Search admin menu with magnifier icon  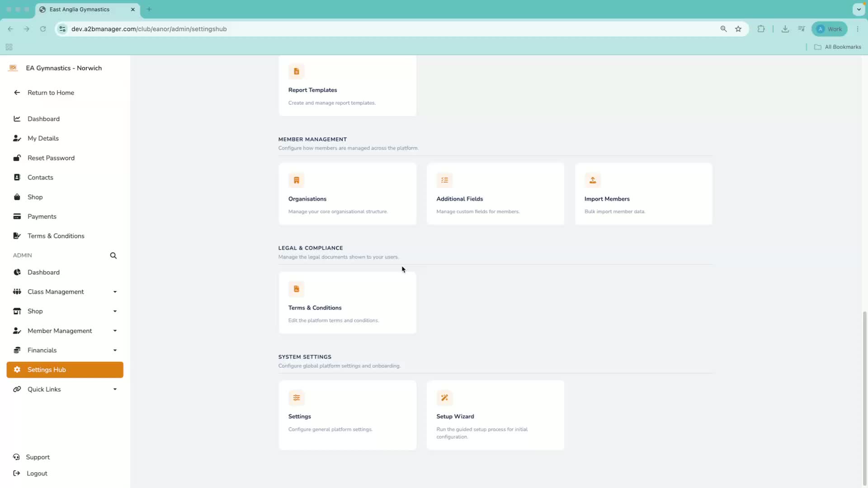(113, 256)
